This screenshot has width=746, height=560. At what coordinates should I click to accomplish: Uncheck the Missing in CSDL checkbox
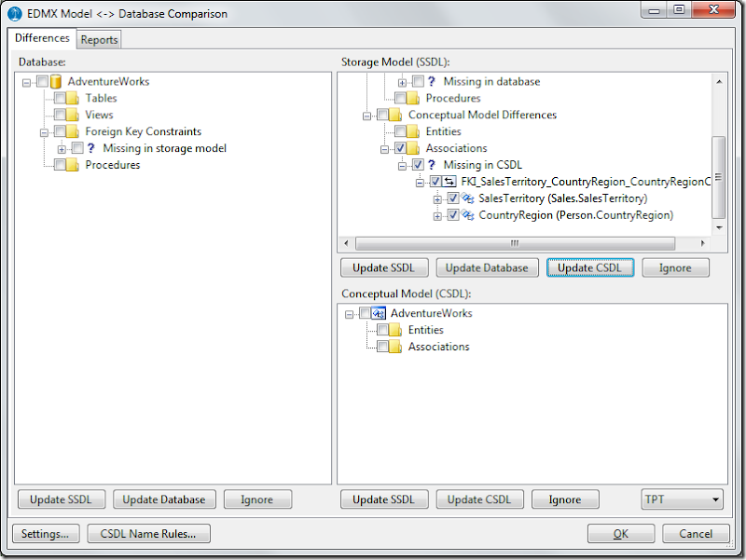pyautogui.click(x=418, y=165)
